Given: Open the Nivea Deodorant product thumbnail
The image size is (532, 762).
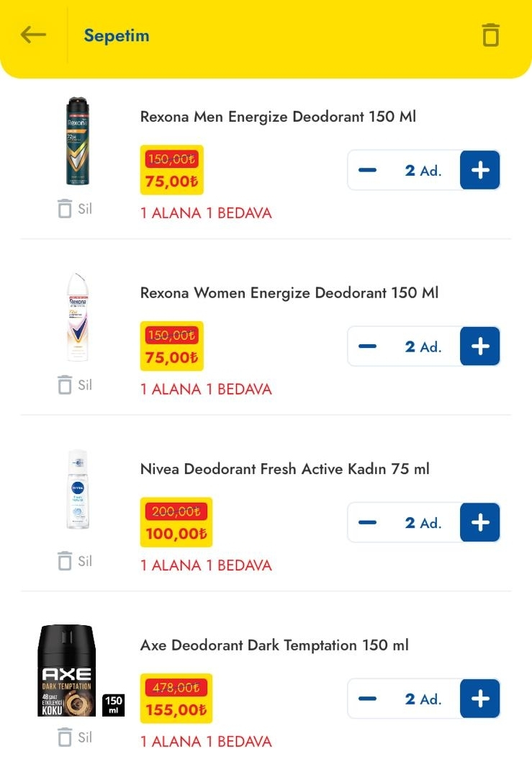Looking at the screenshot, I should tap(77, 490).
